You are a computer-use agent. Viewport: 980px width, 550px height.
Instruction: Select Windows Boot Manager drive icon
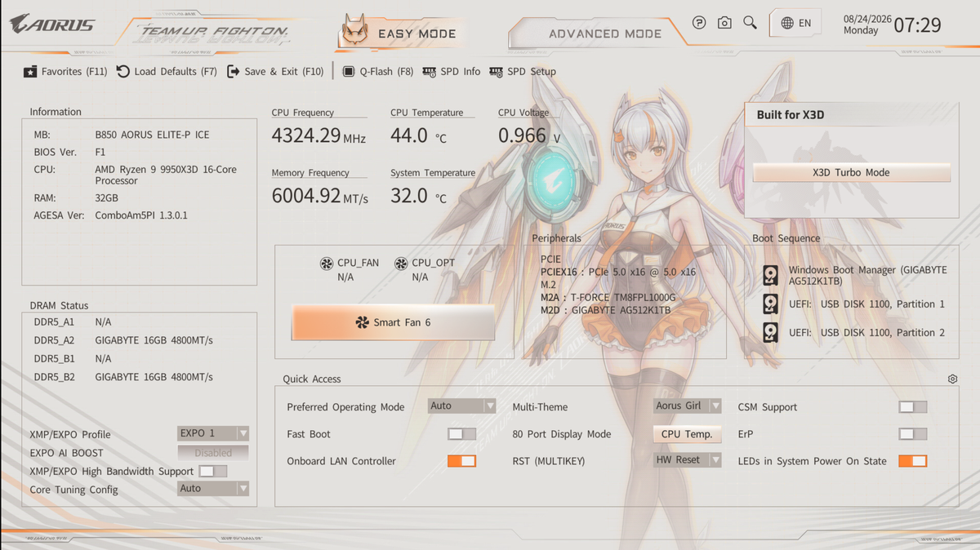click(770, 276)
